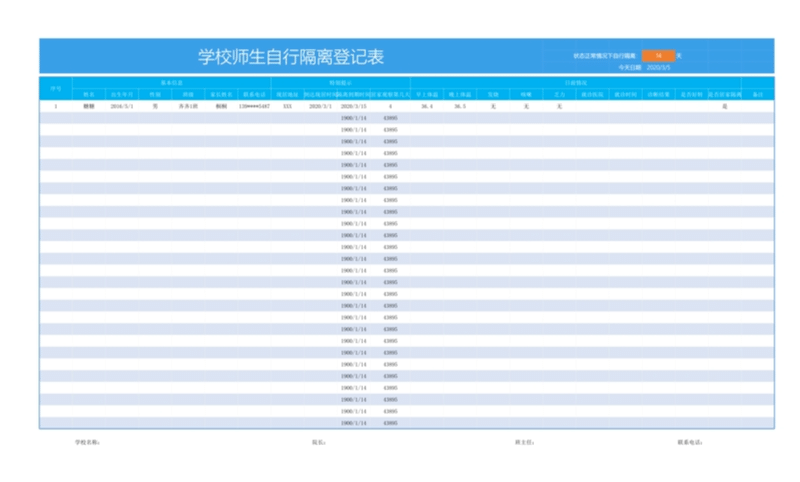Click the 今天日期 value 2020/3/5

pyautogui.click(x=659, y=67)
